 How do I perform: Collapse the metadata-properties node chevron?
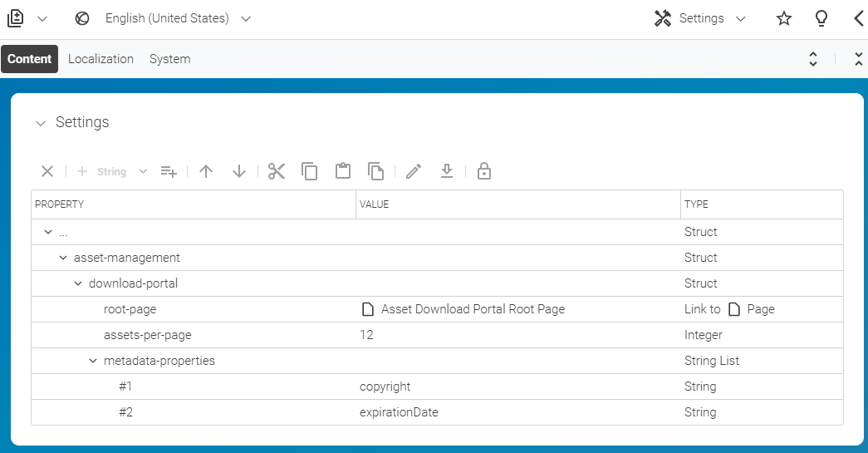pyautogui.click(x=93, y=361)
